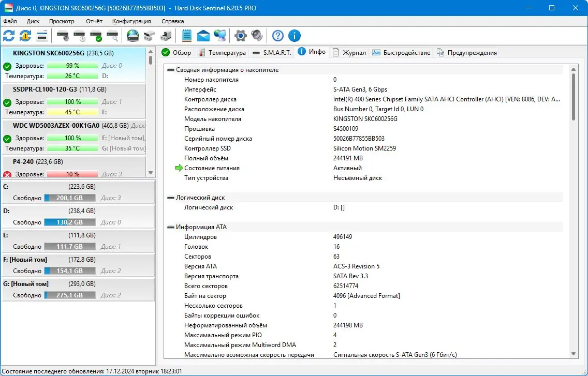
Task: Open the Файл menu
Action: 10,21
